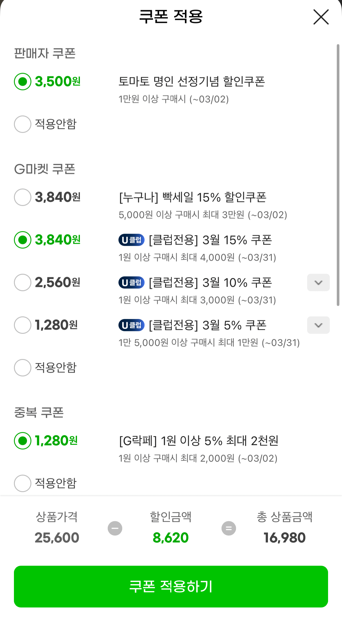
Task: Expand the 3월 10% 쿠폰 dropdown arrow
Action: click(318, 283)
